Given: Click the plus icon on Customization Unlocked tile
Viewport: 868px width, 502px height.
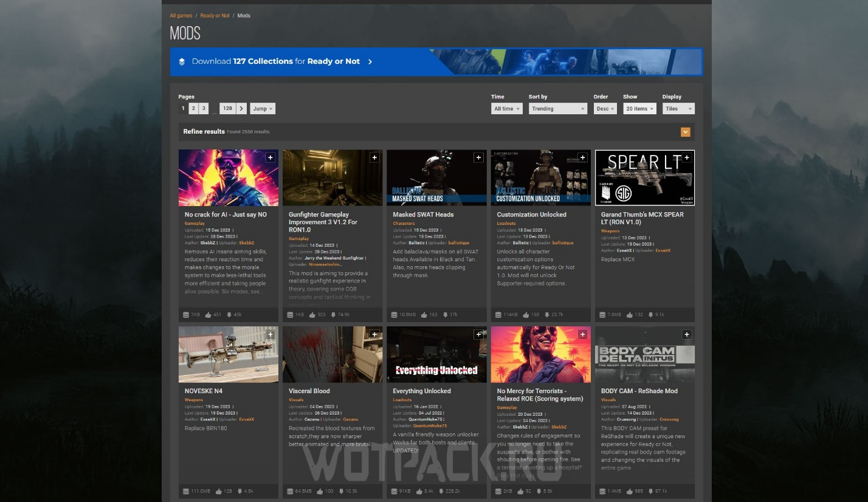Looking at the screenshot, I should click(582, 158).
